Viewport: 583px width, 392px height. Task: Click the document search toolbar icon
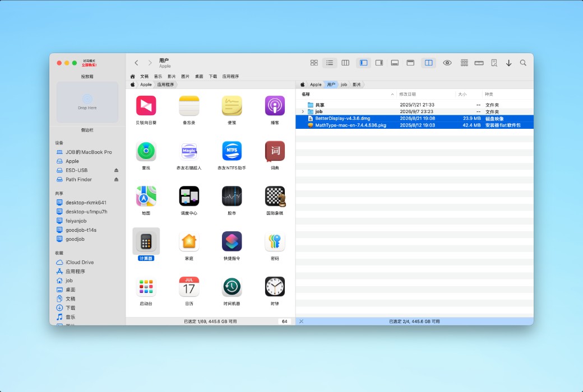pos(494,63)
